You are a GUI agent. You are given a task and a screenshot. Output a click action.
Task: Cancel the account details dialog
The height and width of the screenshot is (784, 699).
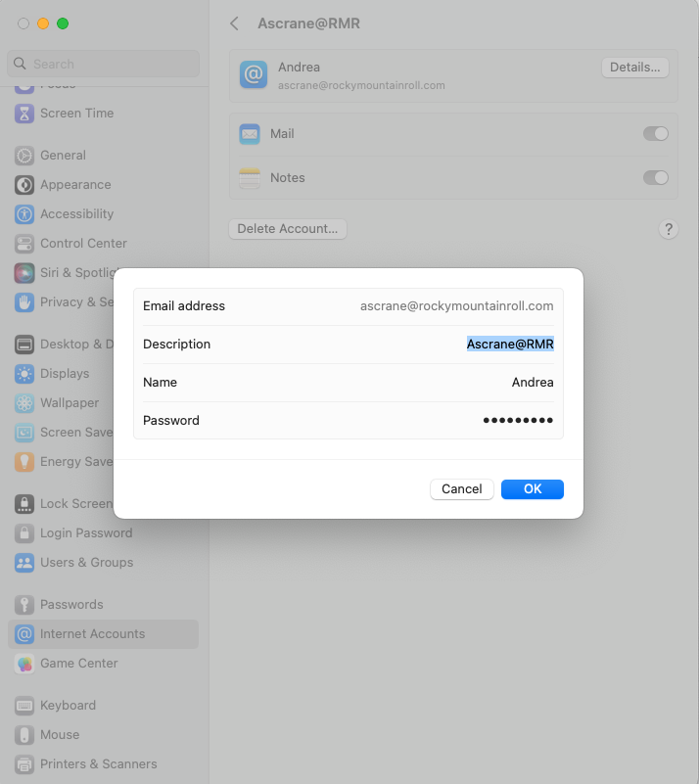pyautogui.click(x=461, y=489)
